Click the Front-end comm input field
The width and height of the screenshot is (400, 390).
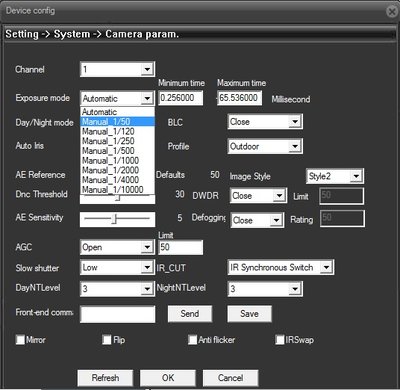pos(118,314)
